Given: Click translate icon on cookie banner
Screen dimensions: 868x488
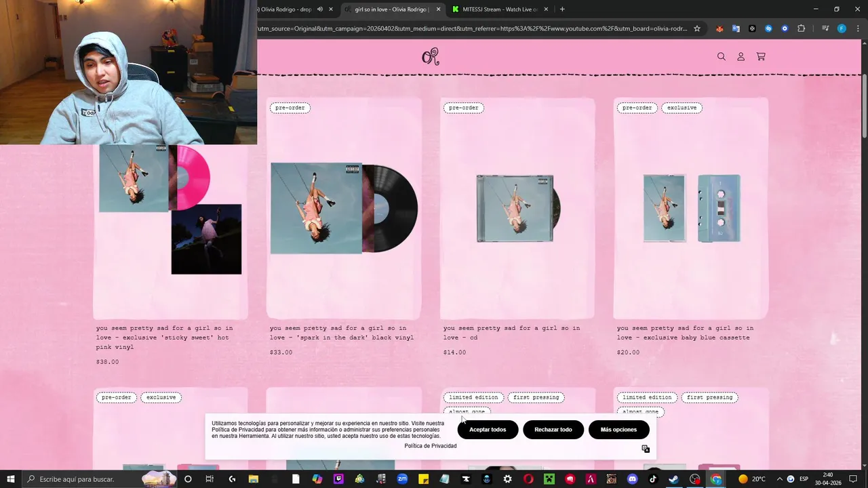Looking at the screenshot, I should (x=646, y=449).
